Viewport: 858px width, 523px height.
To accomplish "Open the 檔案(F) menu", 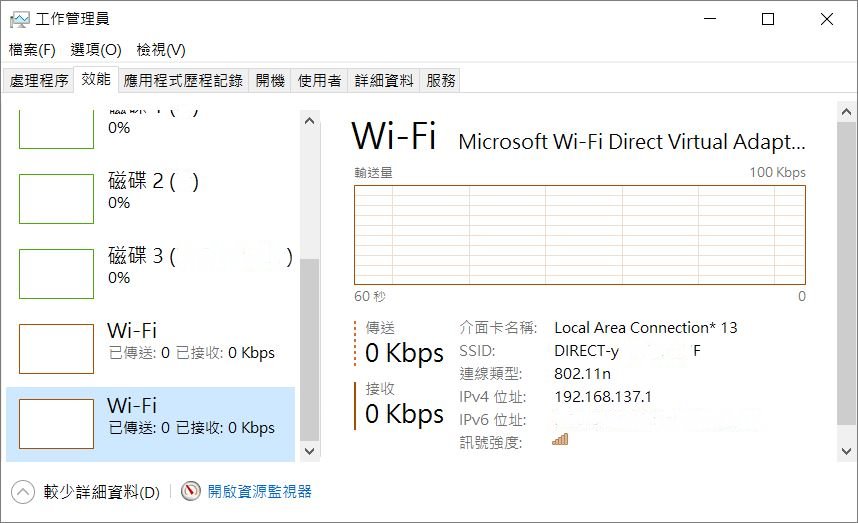I will pyautogui.click(x=32, y=50).
